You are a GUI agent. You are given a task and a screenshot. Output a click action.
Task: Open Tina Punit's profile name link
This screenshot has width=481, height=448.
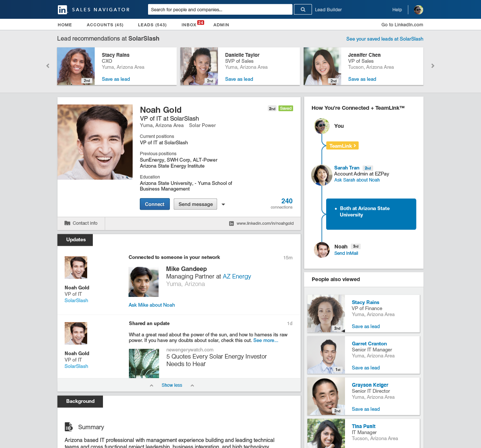coord(363,426)
